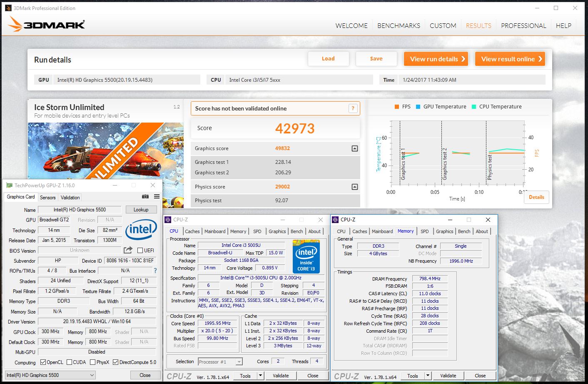Click View result online button
Screen dimensions: 588x384
(511, 59)
